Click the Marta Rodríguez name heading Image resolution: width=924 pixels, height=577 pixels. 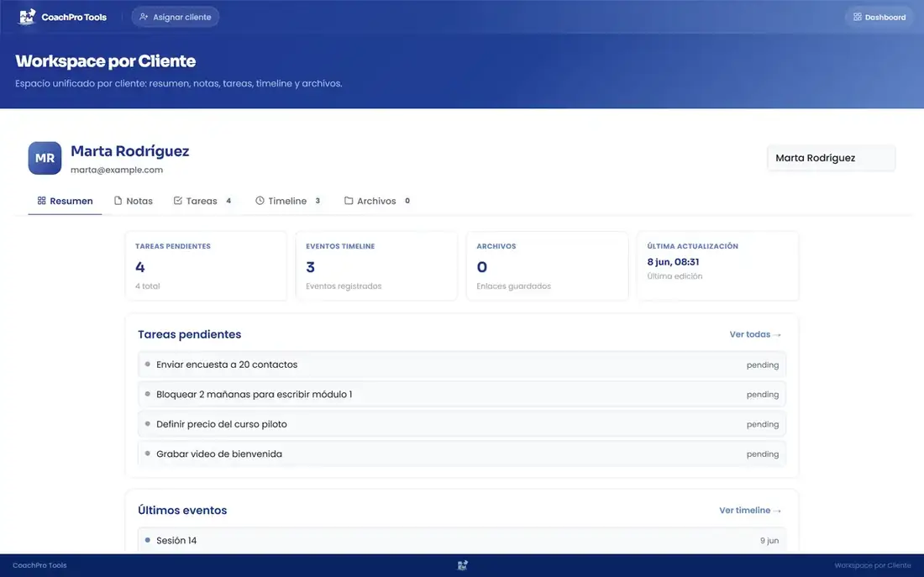click(129, 151)
